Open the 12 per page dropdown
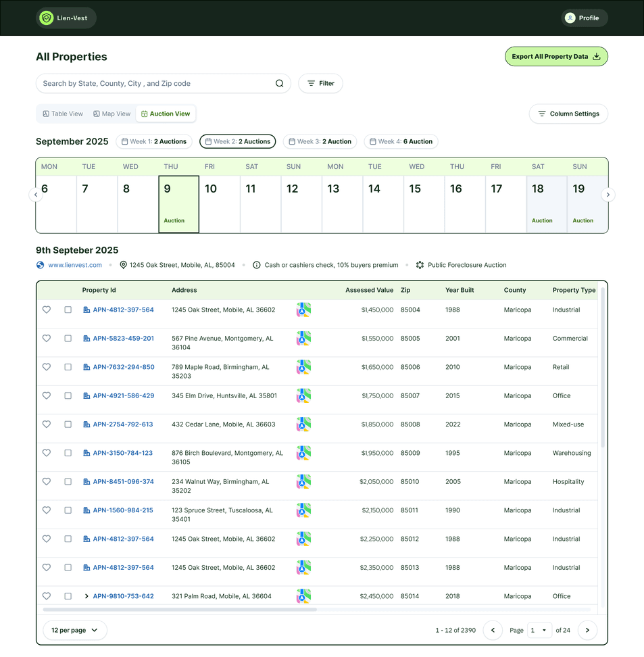The height and width of the screenshot is (657, 644). [x=75, y=630]
